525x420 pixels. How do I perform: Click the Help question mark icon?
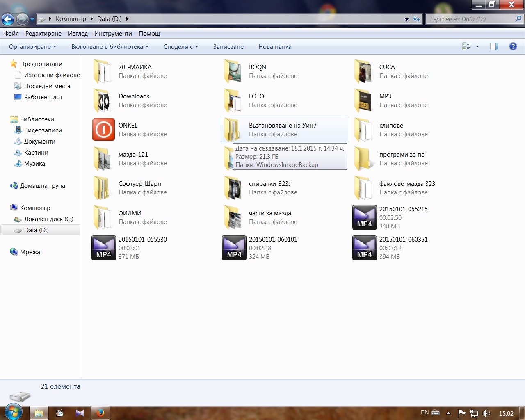point(513,46)
